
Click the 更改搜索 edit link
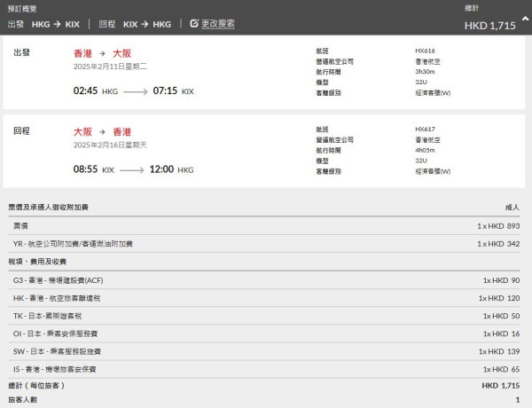(x=218, y=24)
